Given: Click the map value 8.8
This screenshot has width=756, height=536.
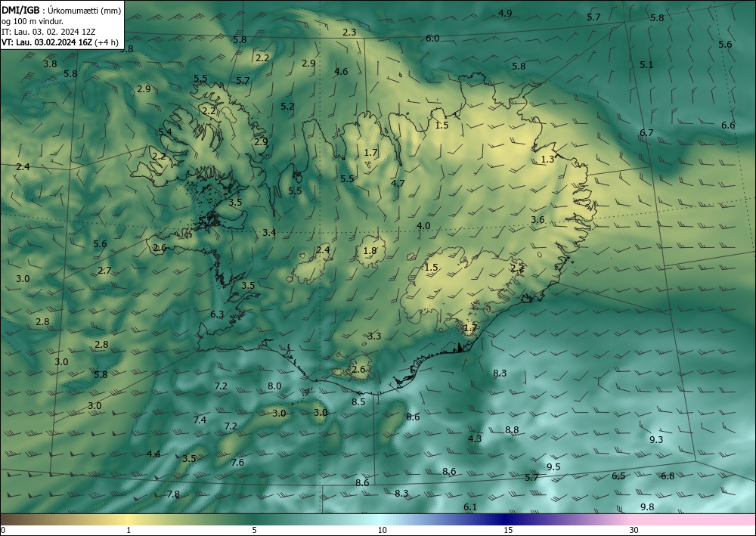Looking at the screenshot, I should click(x=512, y=430).
